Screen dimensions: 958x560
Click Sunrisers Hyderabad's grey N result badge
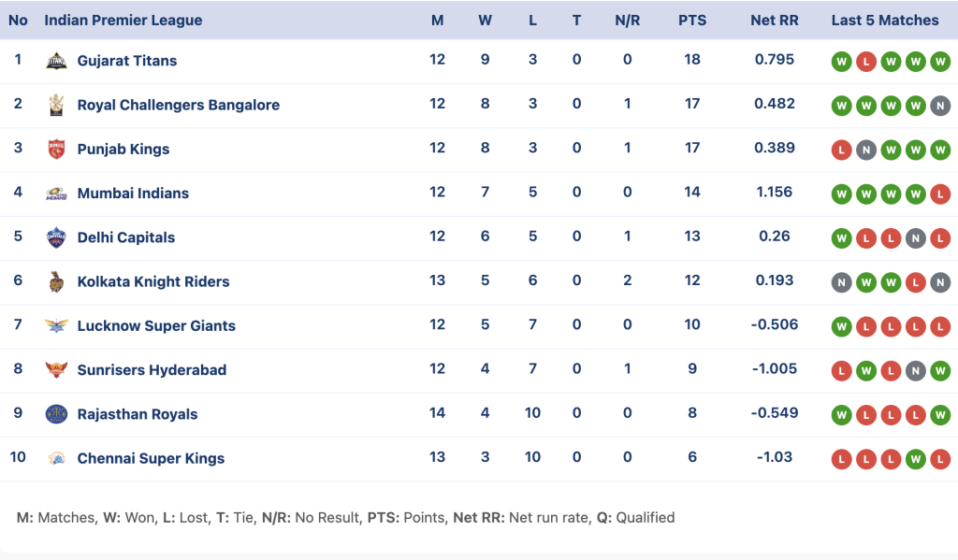point(915,371)
